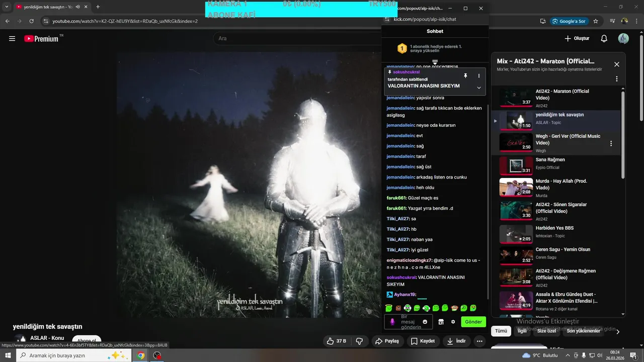
Task: Select the Tümü filter chip
Action: coord(501,331)
